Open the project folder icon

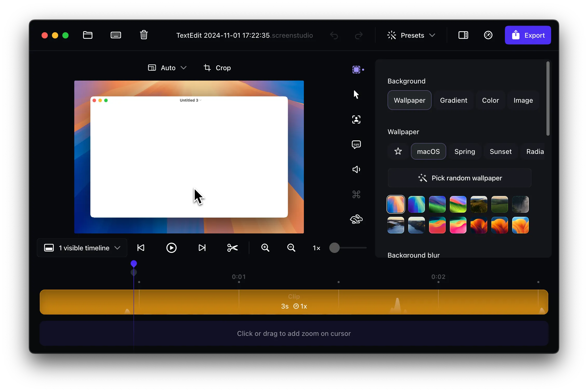[88, 35]
